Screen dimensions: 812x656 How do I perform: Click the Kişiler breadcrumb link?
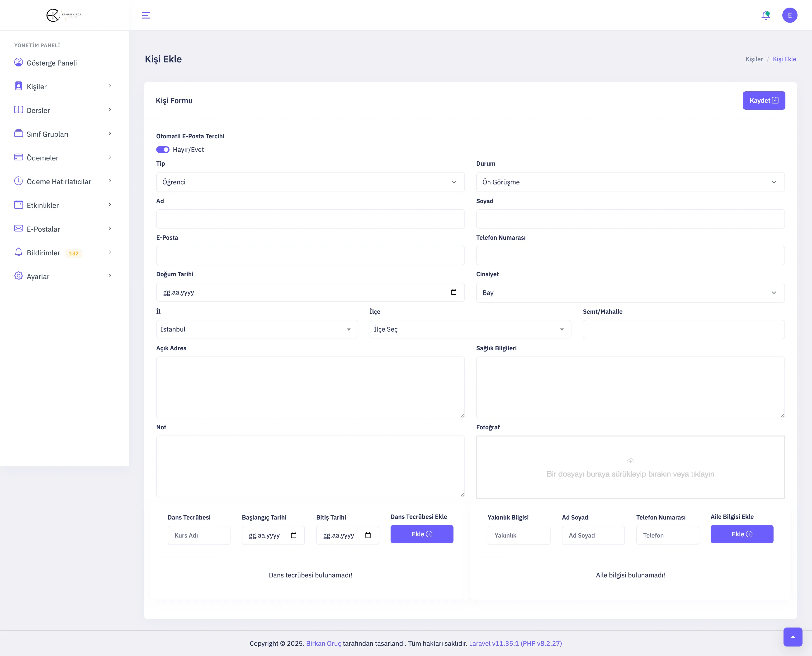pos(754,59)
